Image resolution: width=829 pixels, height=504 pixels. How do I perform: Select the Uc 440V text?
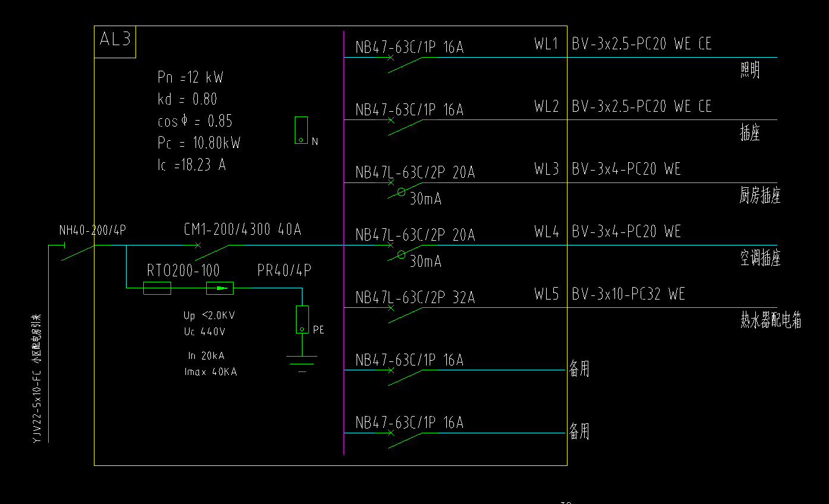pyautogui.click(x=204, y=332)
